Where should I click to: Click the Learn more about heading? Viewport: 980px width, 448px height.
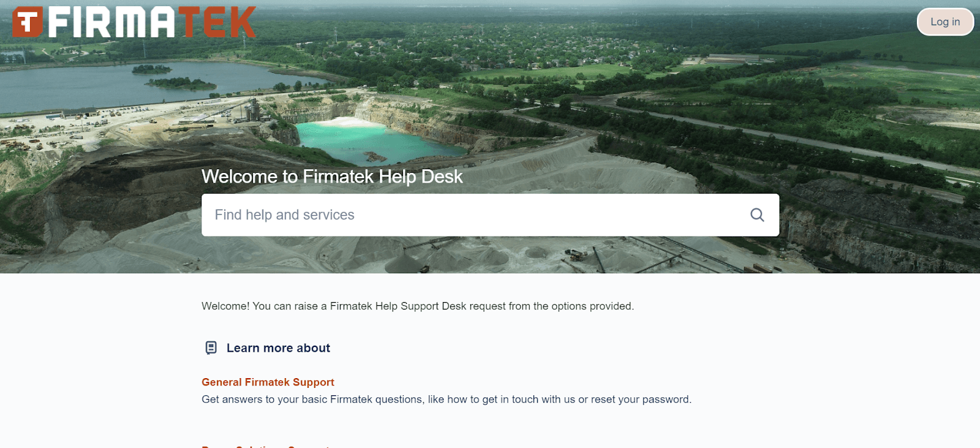(278, 348)
